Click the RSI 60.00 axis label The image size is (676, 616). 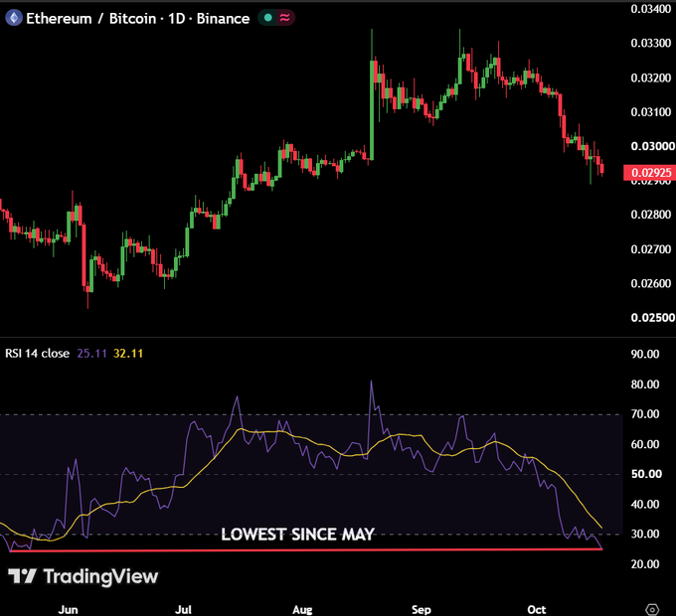pos(645,444)
